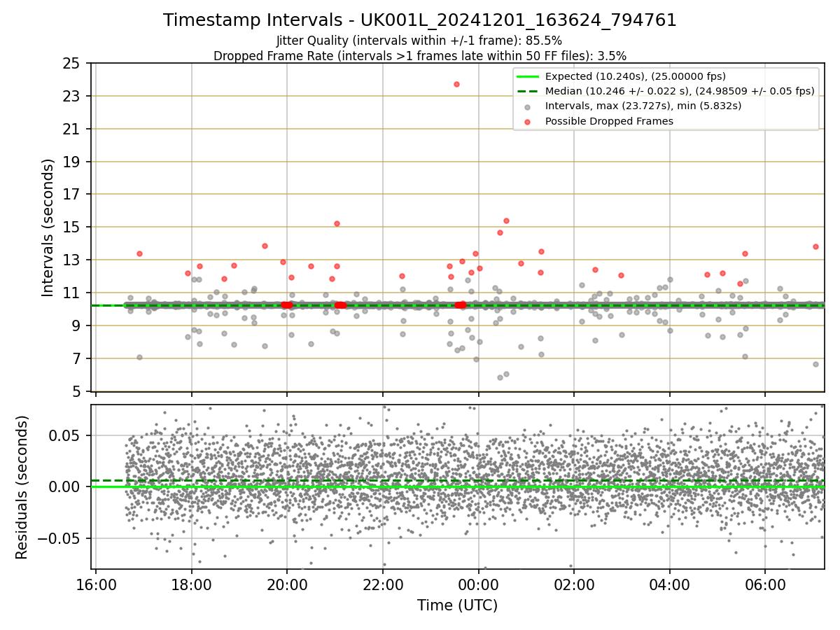This screenshot has height=630, width=840.
Task: Click the dashed dark green line sample in the legend
Action: 528,91
